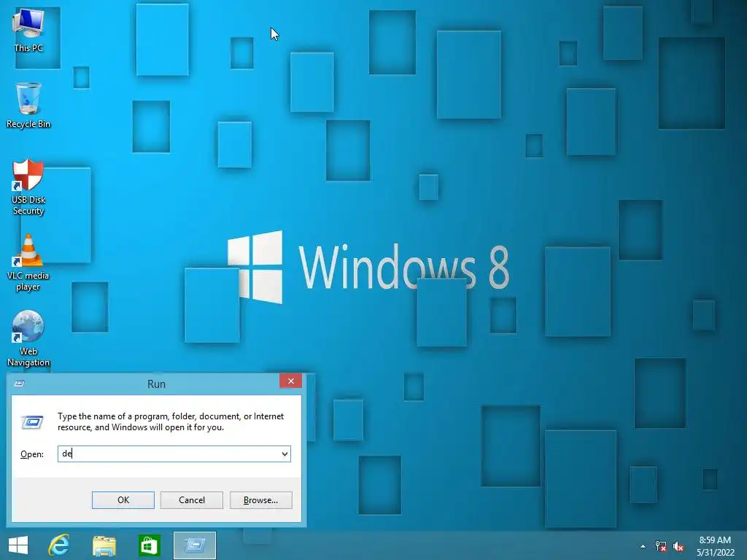Image resolution: width=747 pixels, height=560 pixels.
Task: Open File Explorer from the taskbar
Action: coord(104,545)
